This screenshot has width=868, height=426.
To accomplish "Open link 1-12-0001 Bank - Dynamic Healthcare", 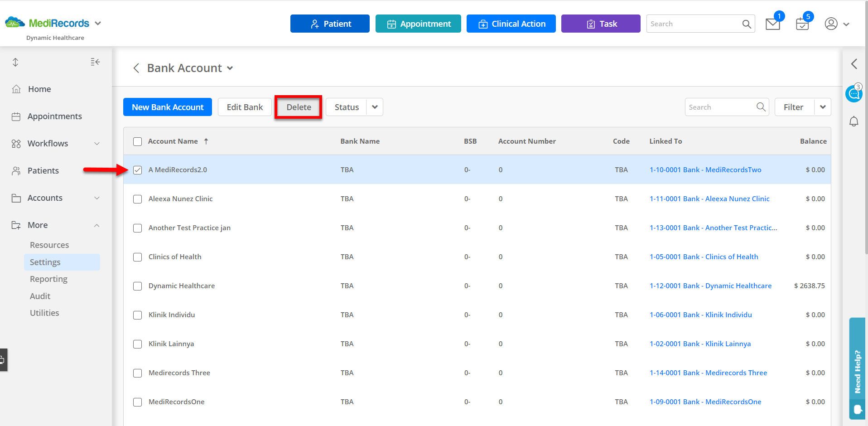I will [x=710, y=286].
